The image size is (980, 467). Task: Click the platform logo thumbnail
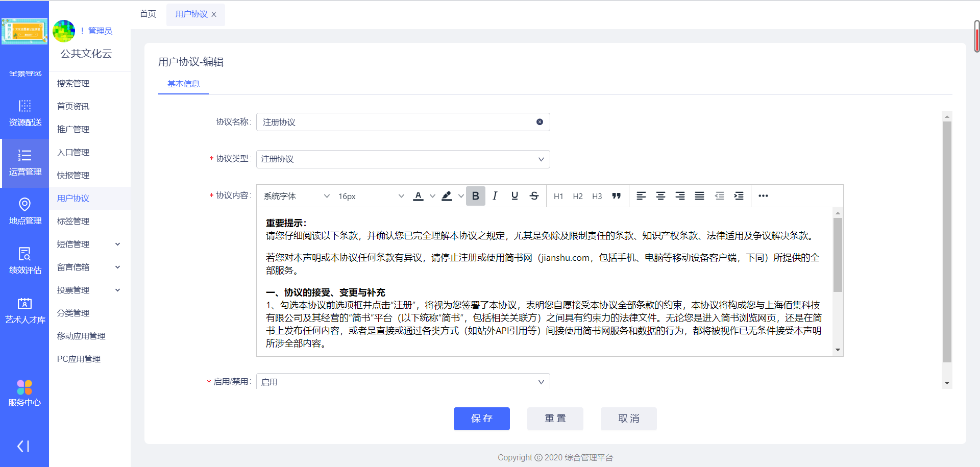click(24, 32)
